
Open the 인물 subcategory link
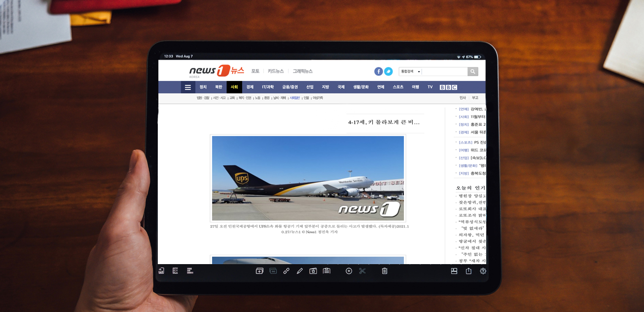click(x=306, y=98)
